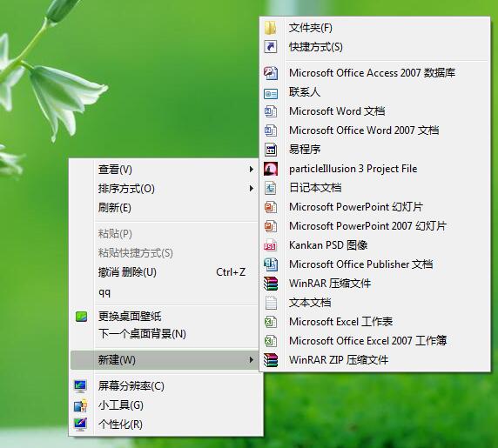
Task: Click the green wallpaper icon beside 更换桌面壁纸
Action: [81, 317]
